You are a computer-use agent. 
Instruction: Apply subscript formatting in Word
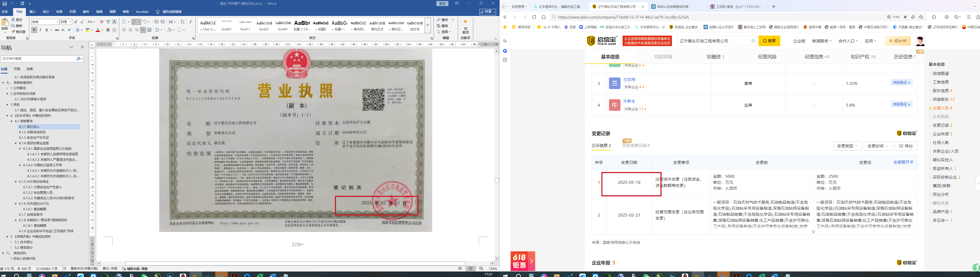(x=63, y=30)
